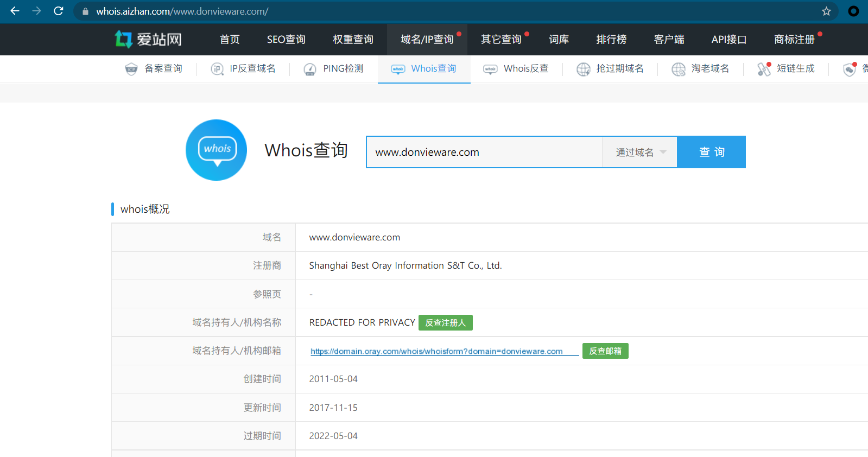Screen dimensions: 868x457
Task: Select the creation date 2011-05-04
Action: point(333,379)
